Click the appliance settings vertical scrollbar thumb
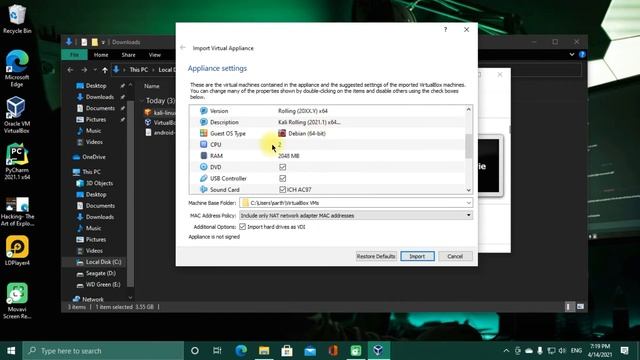 469,146
